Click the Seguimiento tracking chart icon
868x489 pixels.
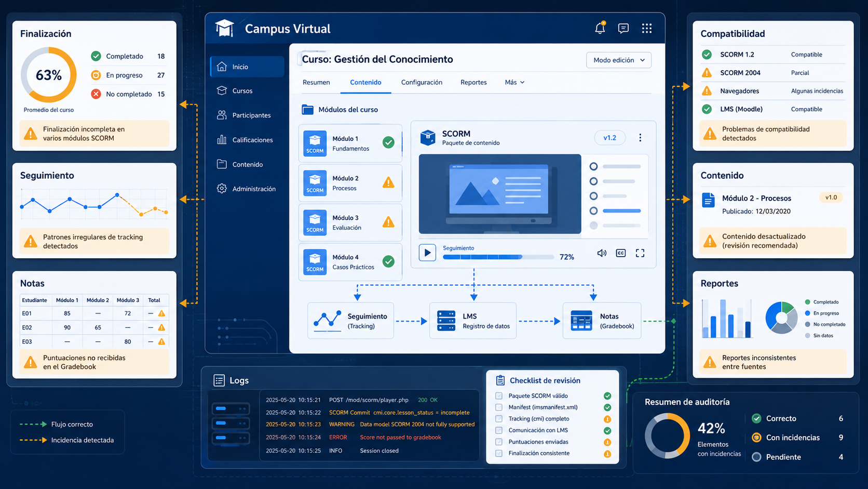pos(328,321)
